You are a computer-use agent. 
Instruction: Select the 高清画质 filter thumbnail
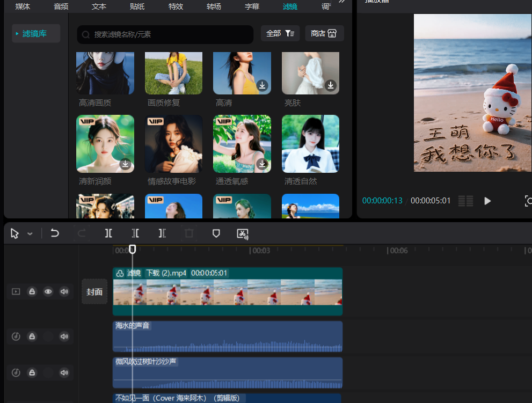(x=105, y=73)
